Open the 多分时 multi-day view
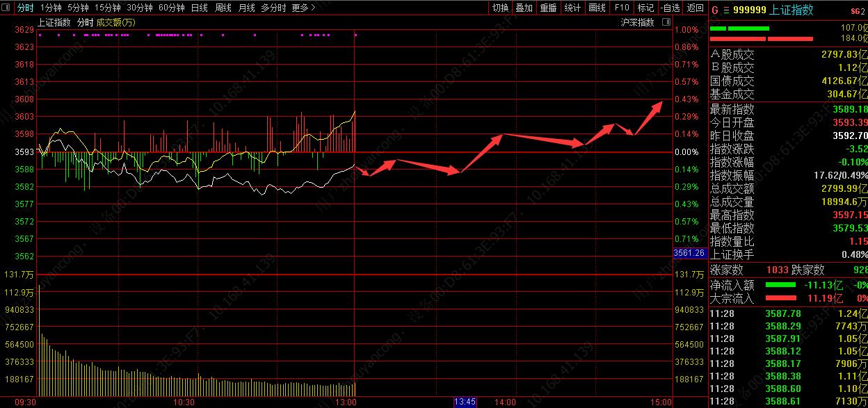Viewport: 868px width, 408px height. (273, 8)
